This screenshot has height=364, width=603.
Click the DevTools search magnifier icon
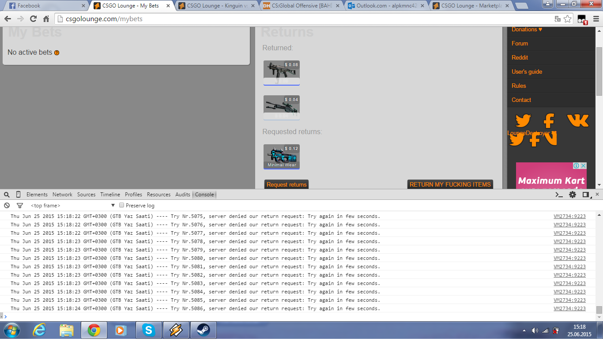point(7,195)
